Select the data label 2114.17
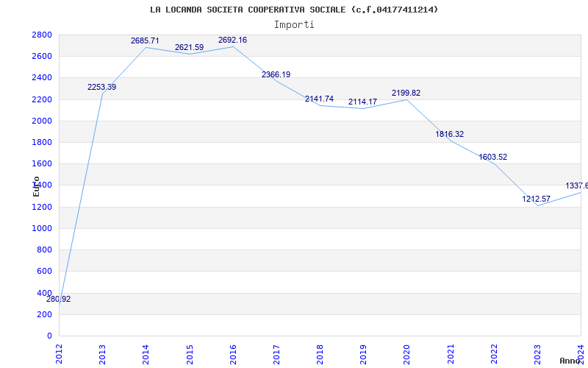Screen dimensions: 588x368 click(362, 102)
